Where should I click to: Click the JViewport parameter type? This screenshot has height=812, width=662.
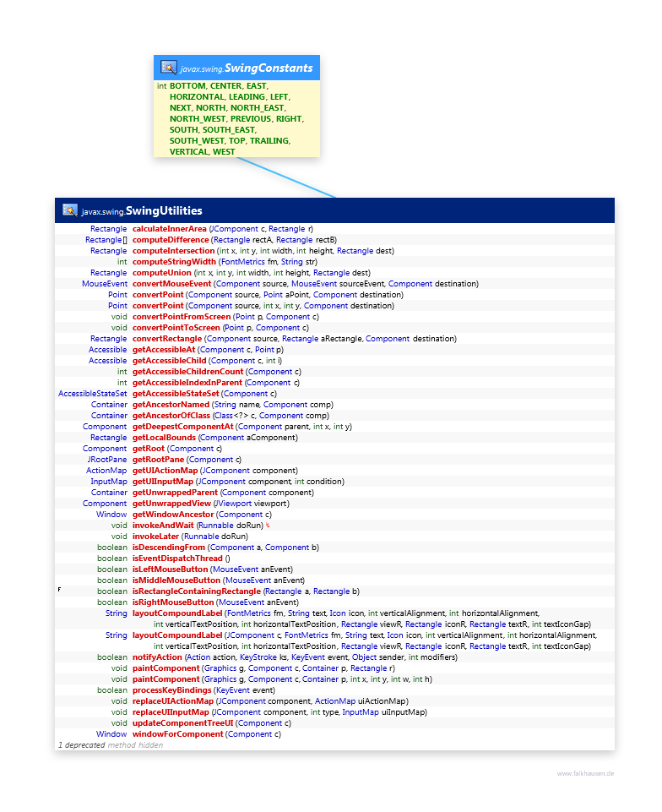(x=233, y=504)
